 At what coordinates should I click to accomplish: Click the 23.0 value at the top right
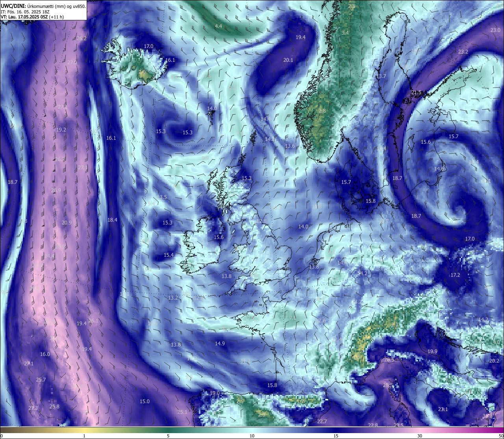pos(495,30)
